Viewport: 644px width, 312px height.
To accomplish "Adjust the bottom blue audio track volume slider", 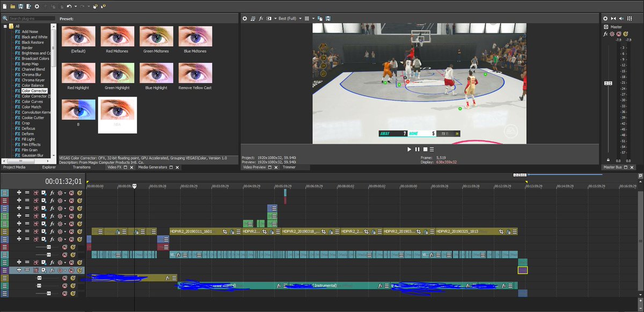I will [x=49, y=294].
